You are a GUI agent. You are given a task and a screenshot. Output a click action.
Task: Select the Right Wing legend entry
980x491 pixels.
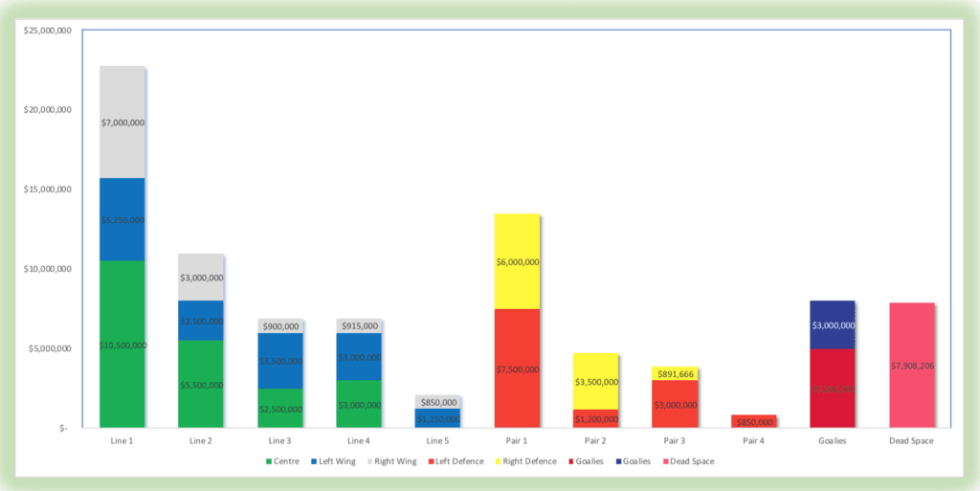(x=390, y=461)
